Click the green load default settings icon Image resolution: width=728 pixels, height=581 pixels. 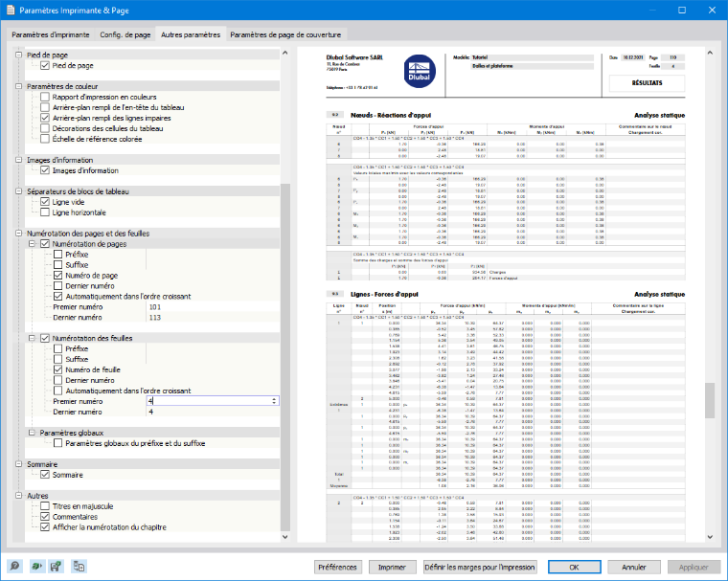pos(35,566)
